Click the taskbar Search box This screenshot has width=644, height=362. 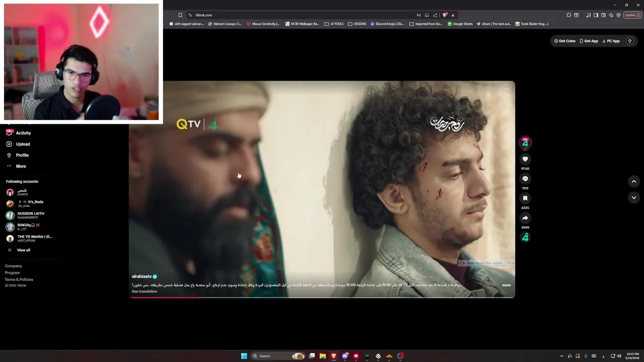click(278, 356)
